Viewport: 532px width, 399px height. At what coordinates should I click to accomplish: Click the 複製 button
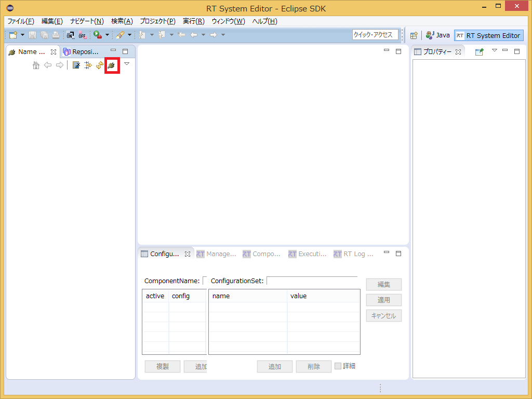click(x=163, y=366)
